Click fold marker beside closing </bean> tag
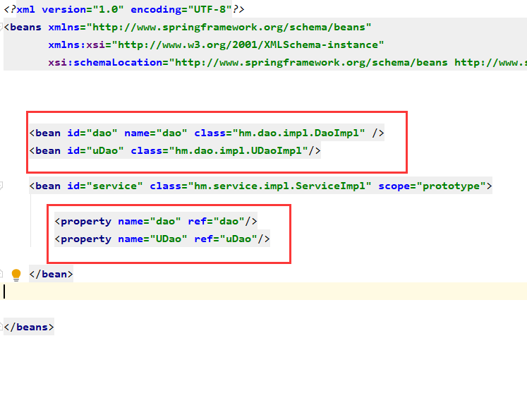 click(1, 274)
